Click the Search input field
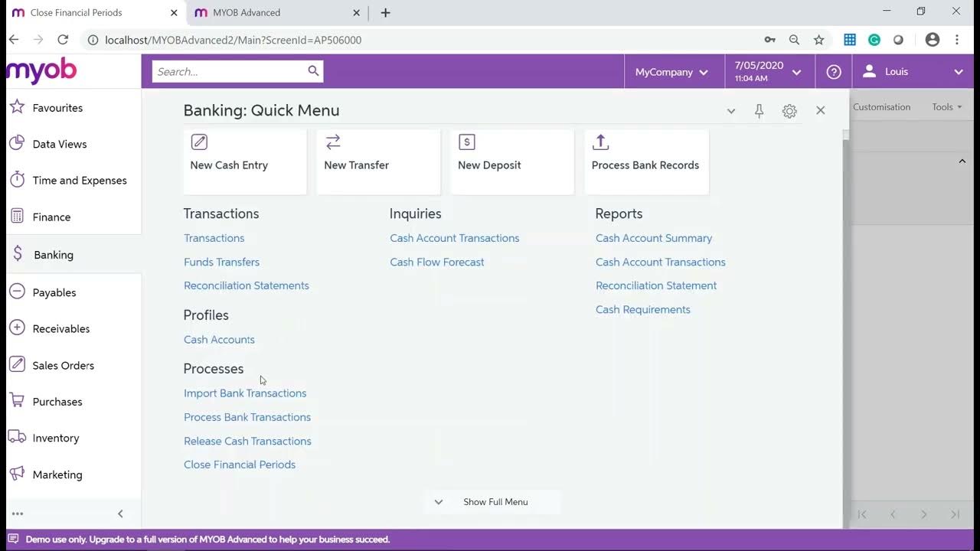 [228, 71]
